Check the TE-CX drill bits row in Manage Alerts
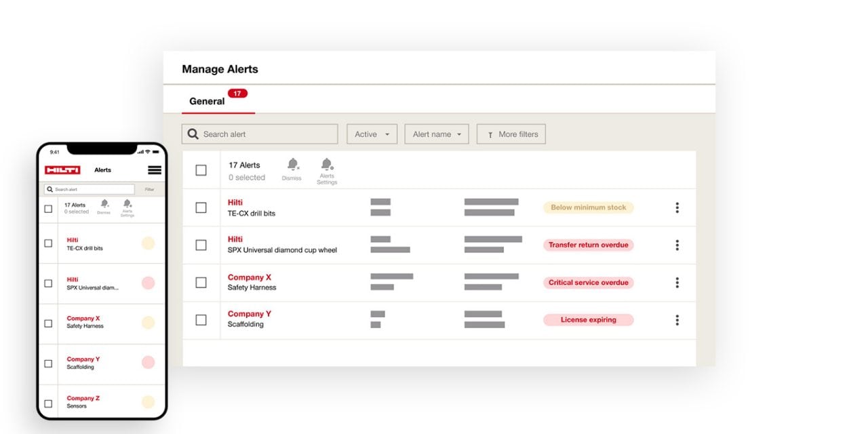This screenshot has height=434, width=868. tap(201, 208)
